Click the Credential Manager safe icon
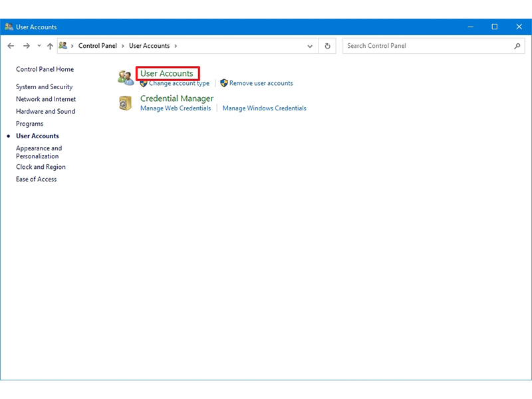 125,103
